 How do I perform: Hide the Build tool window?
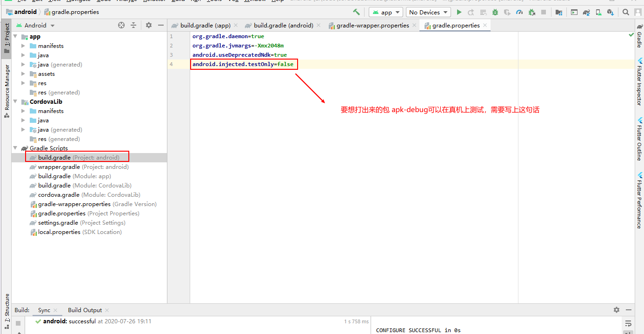tap(629, 310)
